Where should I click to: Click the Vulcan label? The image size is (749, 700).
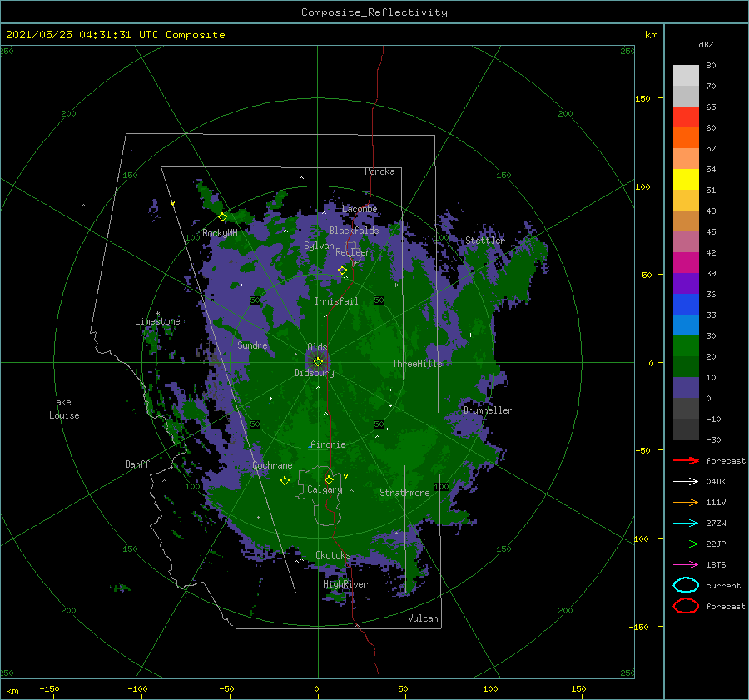click(x=423, y=618)
